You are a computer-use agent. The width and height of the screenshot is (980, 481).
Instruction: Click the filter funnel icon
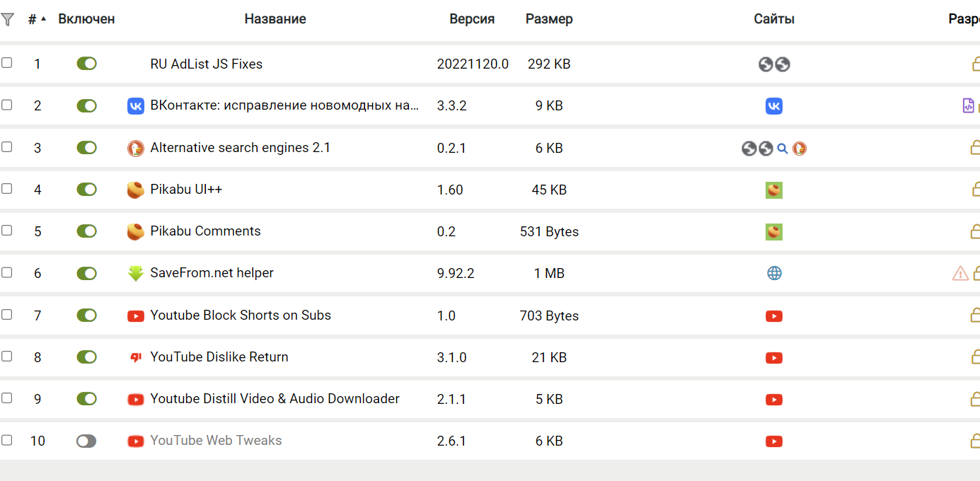8,19
